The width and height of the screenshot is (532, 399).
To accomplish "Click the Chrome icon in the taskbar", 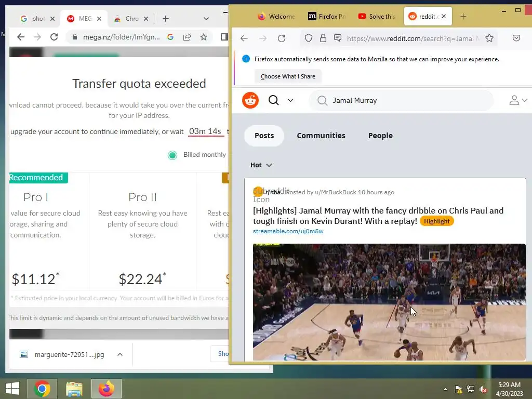I will coord(42,389).
